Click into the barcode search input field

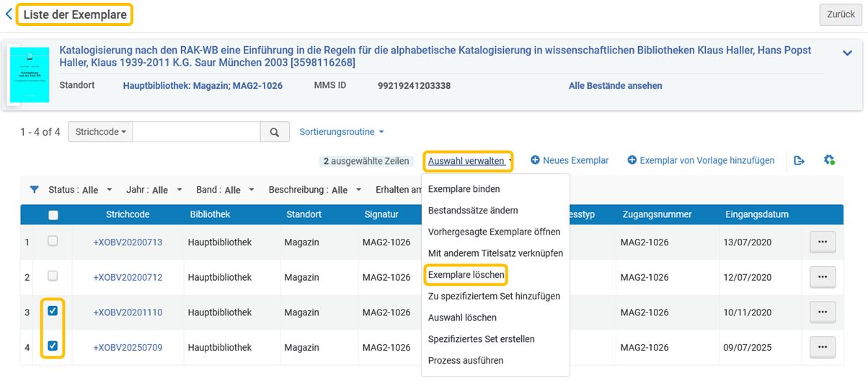point(196,132)
